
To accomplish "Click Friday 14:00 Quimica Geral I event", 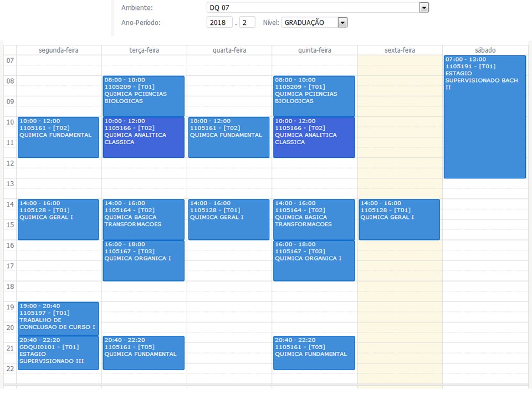I will 399,219.
